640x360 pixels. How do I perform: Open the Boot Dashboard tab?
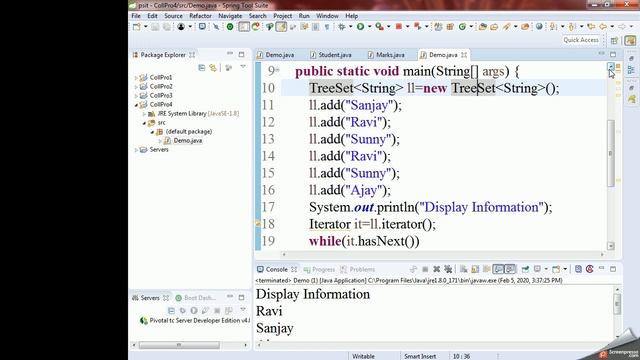tap(196, 298)
